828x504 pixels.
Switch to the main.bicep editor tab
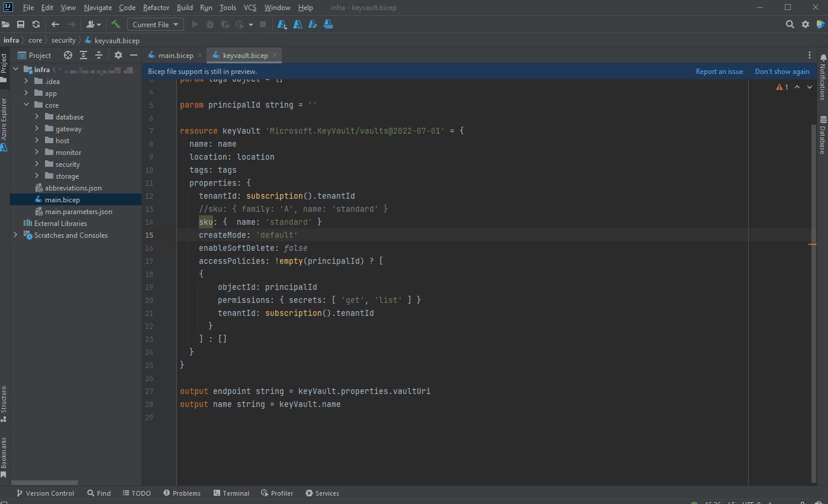pos(175,55)
